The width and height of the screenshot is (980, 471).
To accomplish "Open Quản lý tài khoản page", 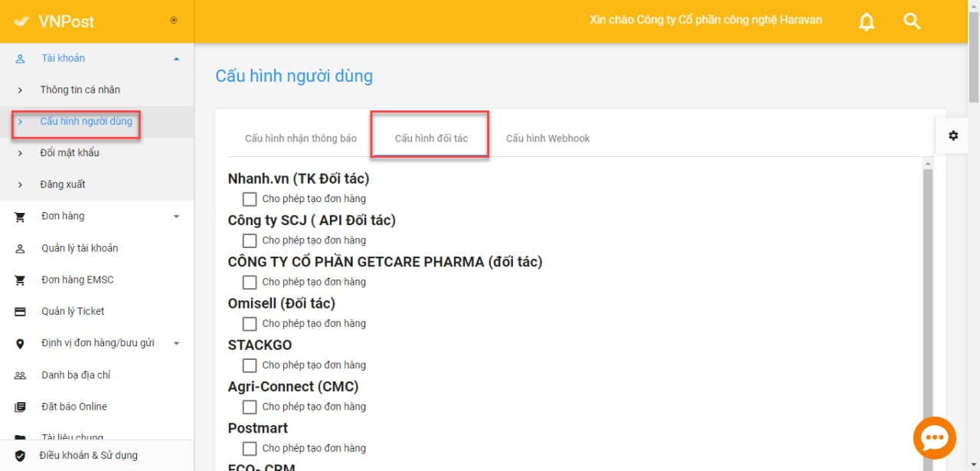I will 80,248.
